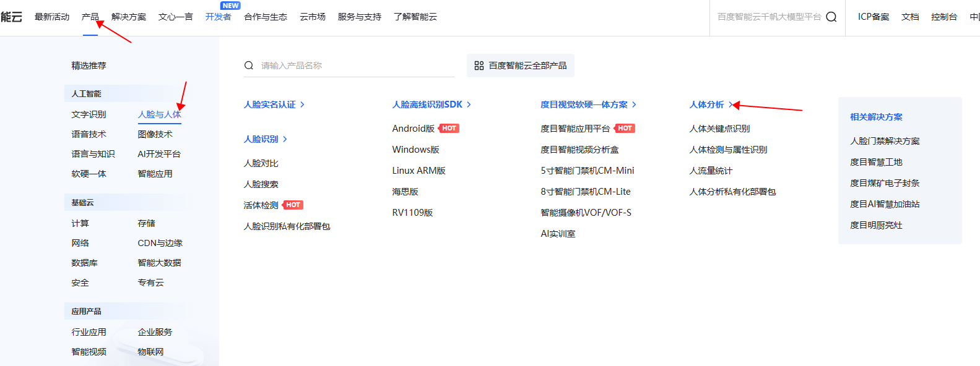Screen dimensions: 980x366
Task: Expand the 度目视觉软硬一体方案 chevron arrow
Action: (634, 105)
